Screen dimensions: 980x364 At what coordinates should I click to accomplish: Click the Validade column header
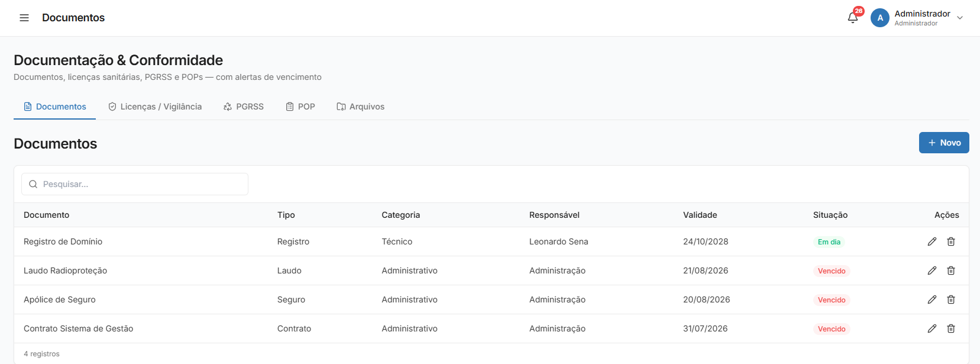point(700,215)
